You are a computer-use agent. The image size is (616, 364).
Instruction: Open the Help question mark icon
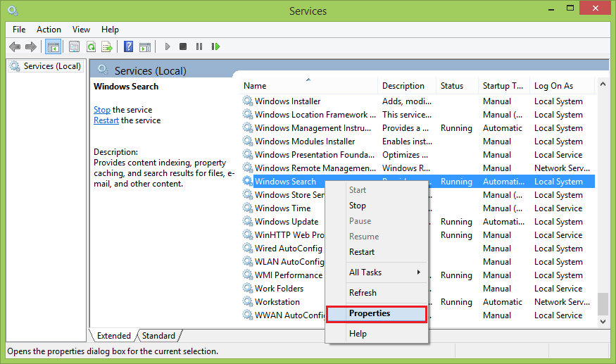(x=128, y=46)
